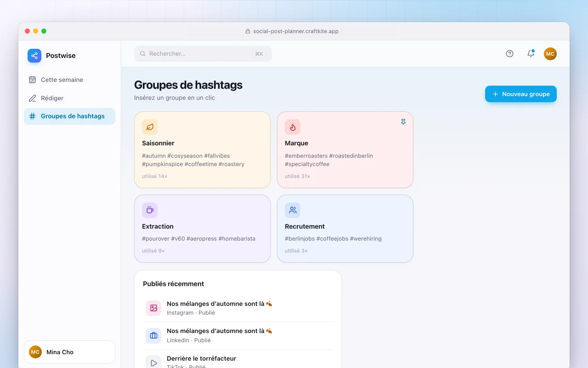
Task: Click the Postwise share logo icon
Action: [x=34, y=56]
